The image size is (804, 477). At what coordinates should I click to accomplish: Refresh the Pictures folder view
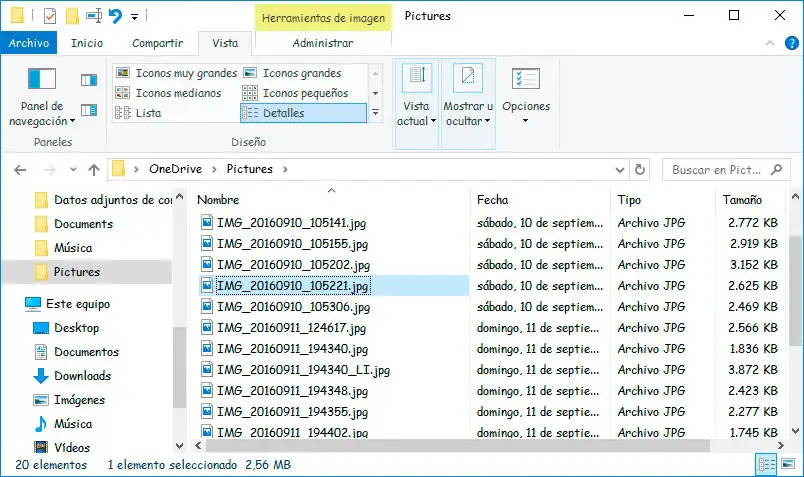coord(640,170)
